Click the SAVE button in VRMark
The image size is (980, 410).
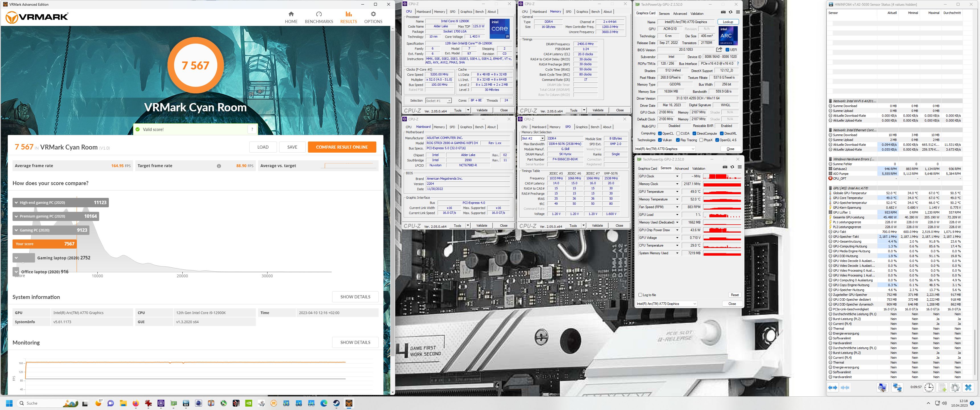tap(292, 147)
